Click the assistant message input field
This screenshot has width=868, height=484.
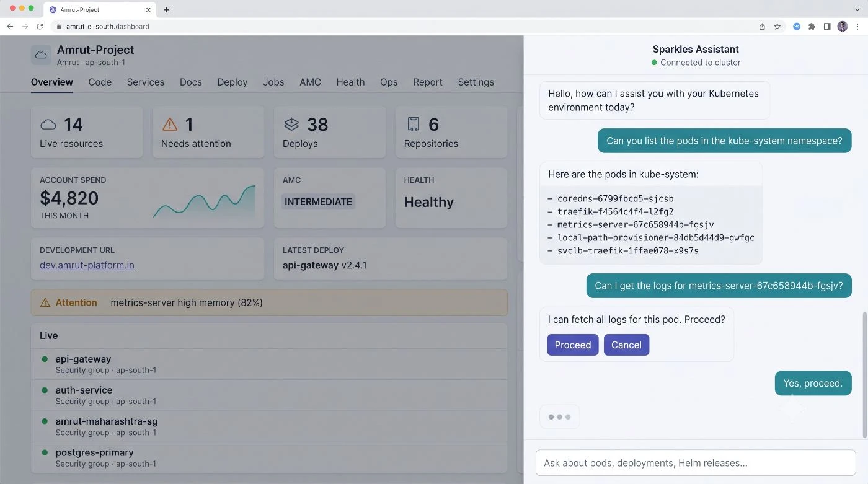point(696,463)
